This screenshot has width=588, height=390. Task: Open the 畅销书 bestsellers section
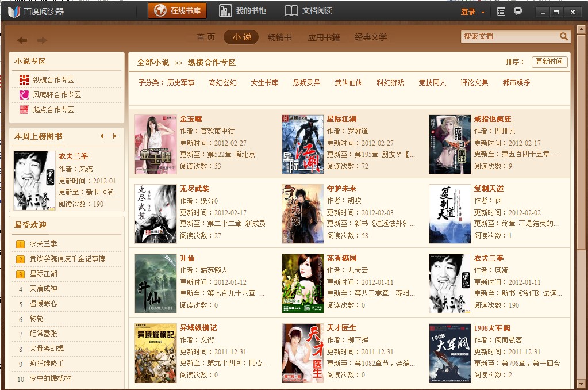coord(280,37)
